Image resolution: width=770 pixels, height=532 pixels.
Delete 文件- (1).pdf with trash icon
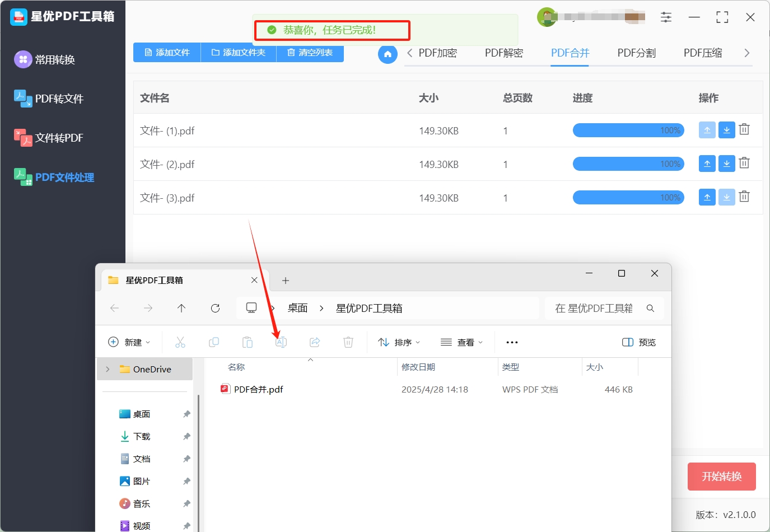pyautogui.click(x=744, y=130)
